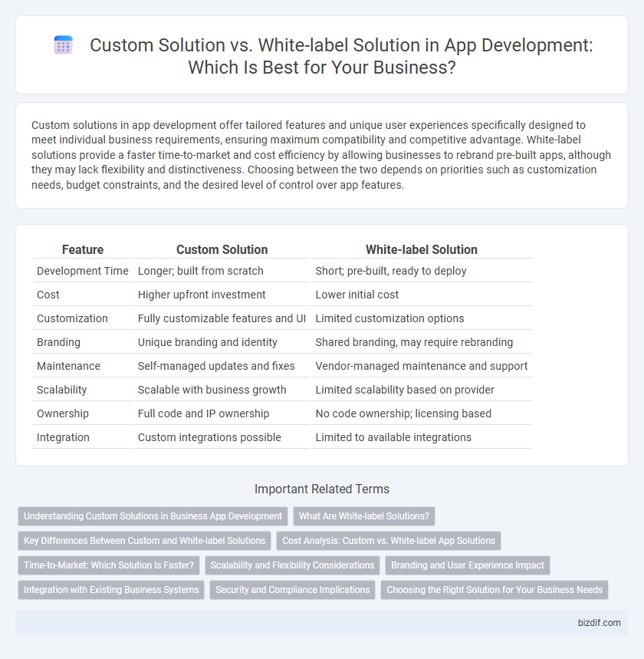Click 'Fully customizable features and UI' cell
644x659 pixels.
click(222, 318)
